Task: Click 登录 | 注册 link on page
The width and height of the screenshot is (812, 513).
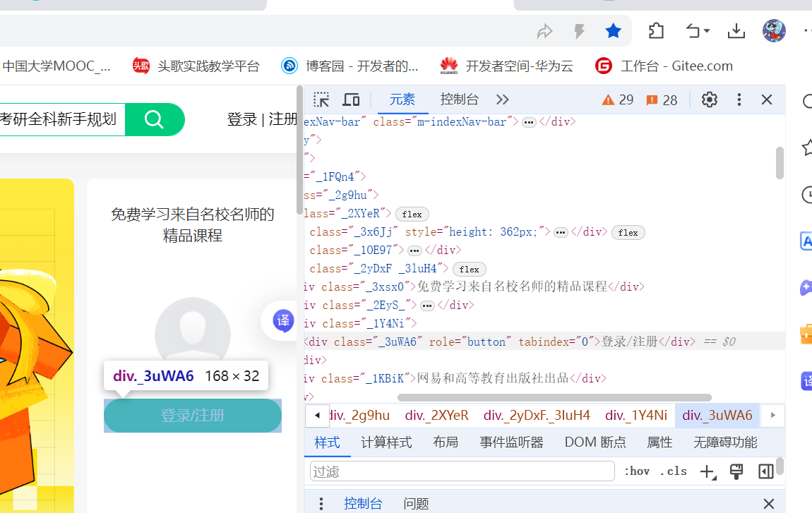Action: coord(262,119)
